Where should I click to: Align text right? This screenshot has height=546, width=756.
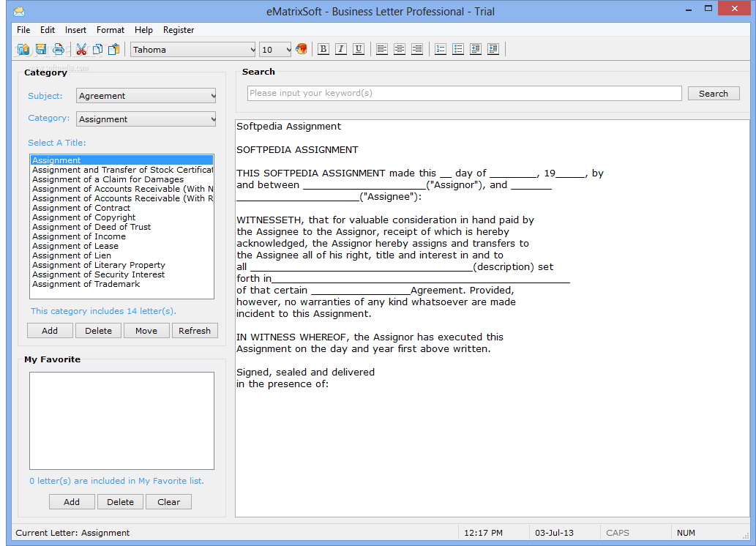(x=417, y=49)
